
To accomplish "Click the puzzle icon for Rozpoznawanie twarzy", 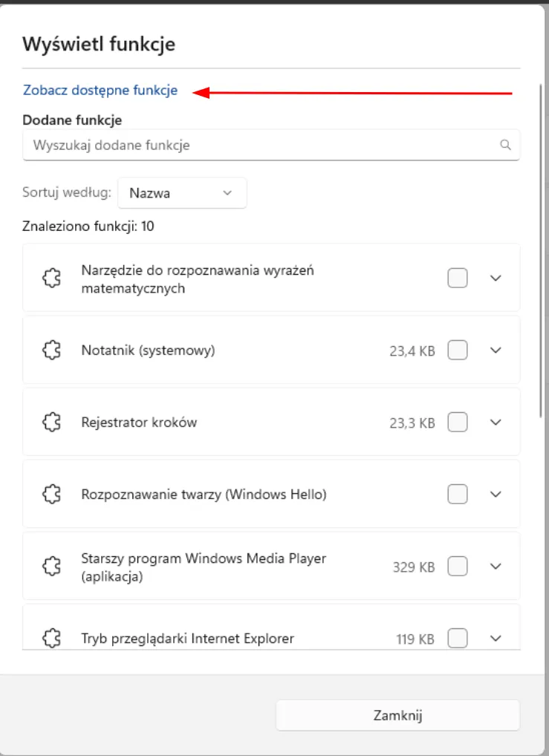I will (51, 494).
